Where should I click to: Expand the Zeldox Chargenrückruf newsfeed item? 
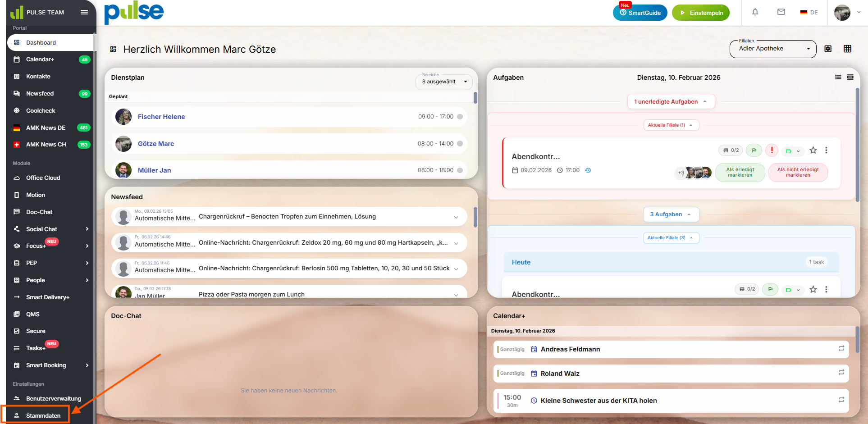tap(456, 243)
